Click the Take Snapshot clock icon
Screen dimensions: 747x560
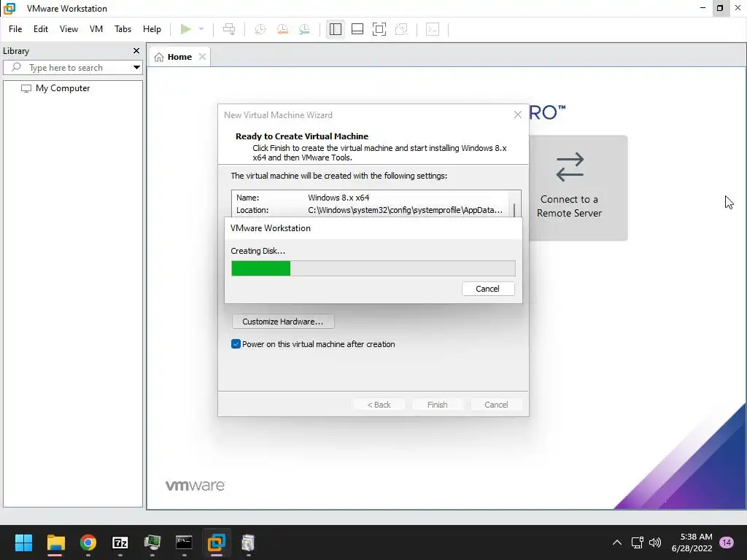click(x=260, y=29)
